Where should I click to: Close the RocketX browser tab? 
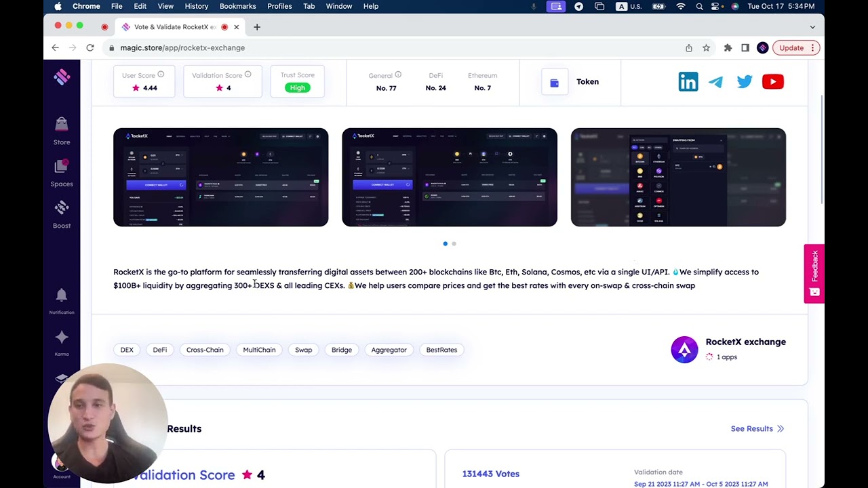tap(236, 27)
